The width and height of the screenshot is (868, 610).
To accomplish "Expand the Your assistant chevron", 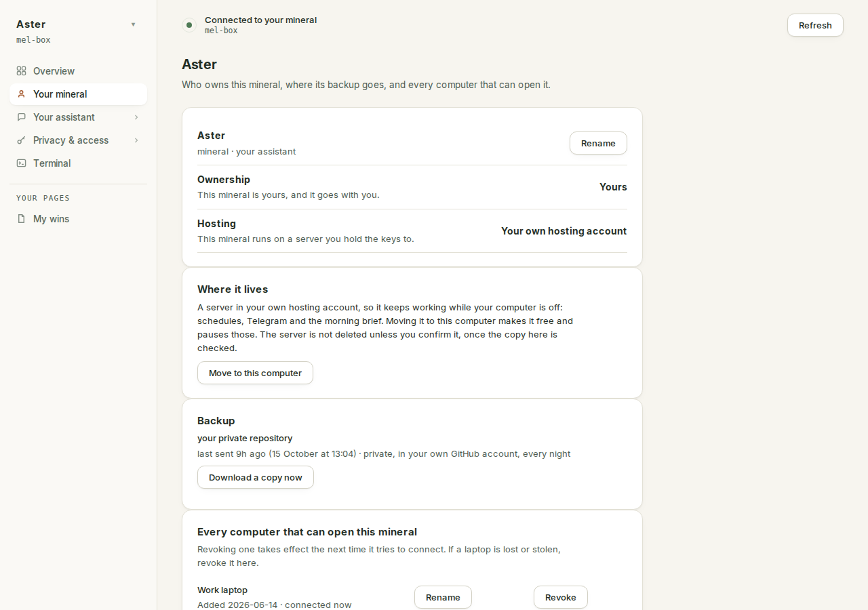I will click(x=136, y=117).
